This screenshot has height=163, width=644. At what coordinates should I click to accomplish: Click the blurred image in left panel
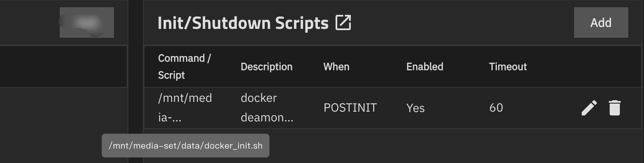pos(86,22)
